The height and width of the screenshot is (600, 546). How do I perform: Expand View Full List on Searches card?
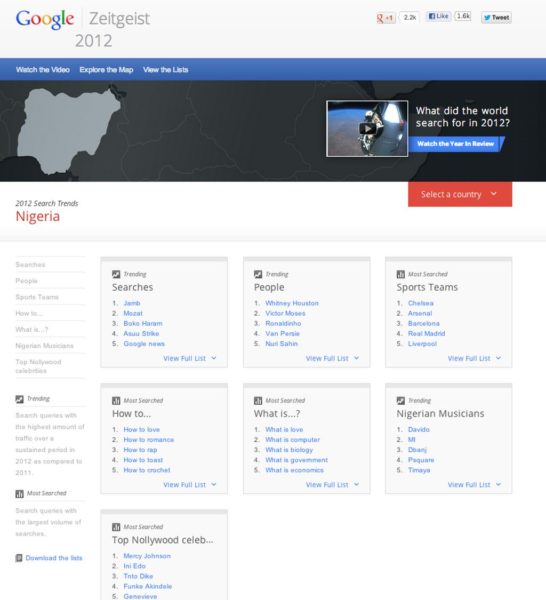coord(190,359)
